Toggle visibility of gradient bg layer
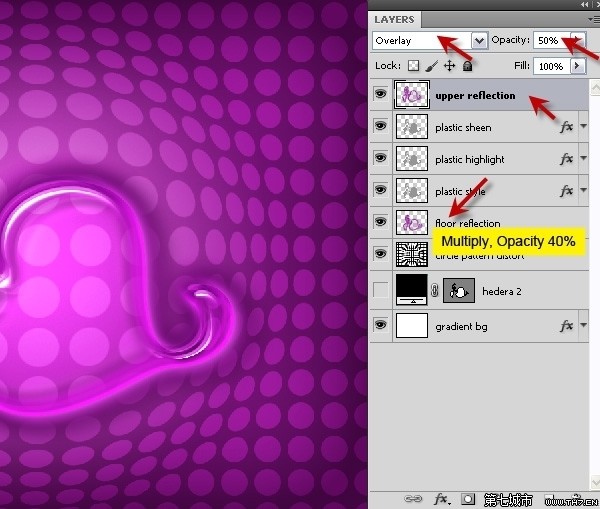This screenshot has width=600, height=509. 381,325
